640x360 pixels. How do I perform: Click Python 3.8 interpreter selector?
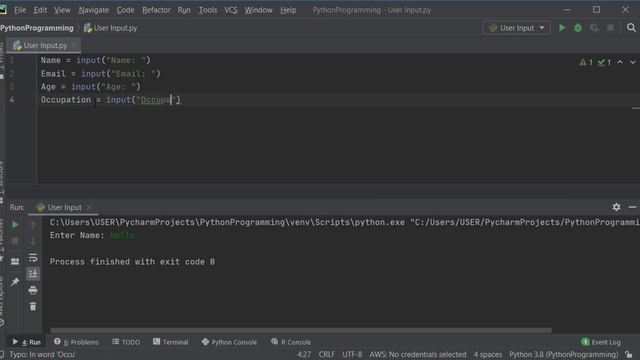click(x=564, y=354)
